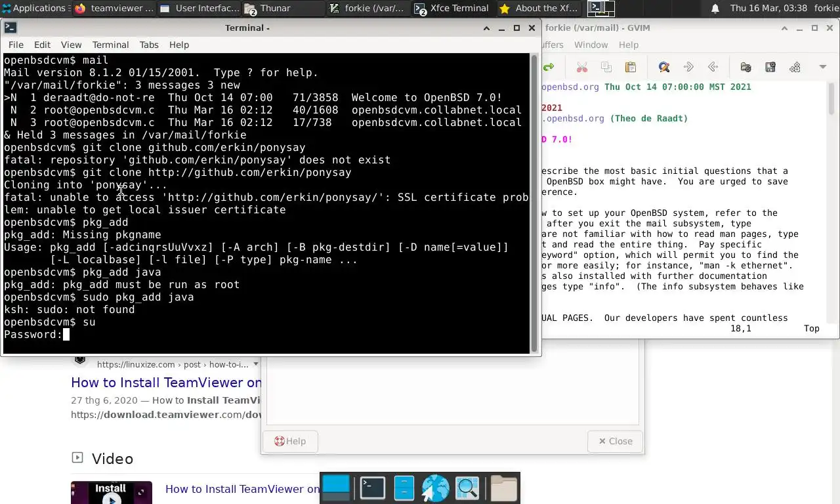The width and height of the screenshot is (840, 504).
Task: Click the forkie user name in panel
Action: click(x=826, y=8)
